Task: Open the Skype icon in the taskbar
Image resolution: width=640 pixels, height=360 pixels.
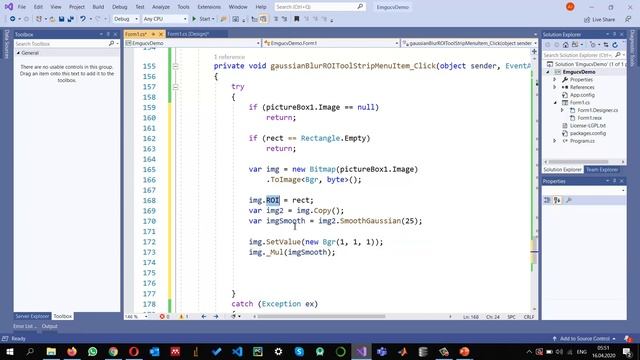Action: pyautogui.click(x=299, y=351)
